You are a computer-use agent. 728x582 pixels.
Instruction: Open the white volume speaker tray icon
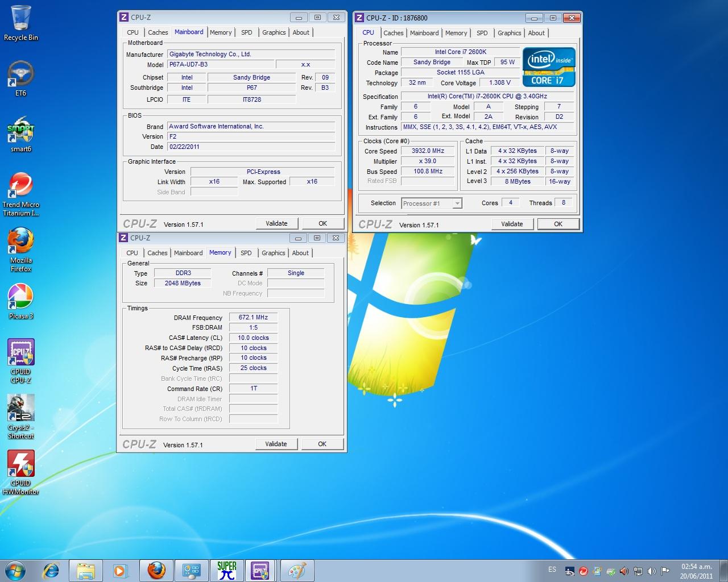click(652, 571)
